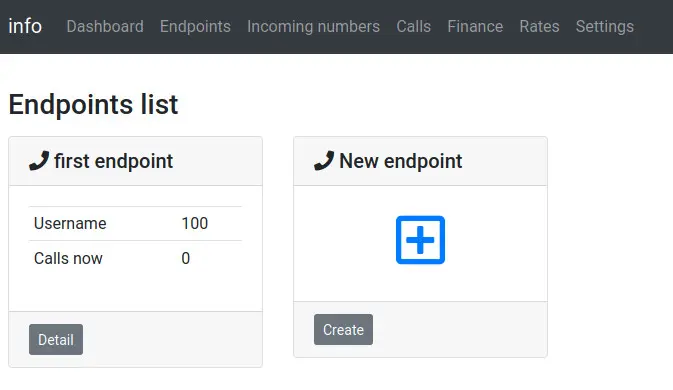Click the Endpoints list page heading
This screenshot has width=673, height=390.
(93, 104)
